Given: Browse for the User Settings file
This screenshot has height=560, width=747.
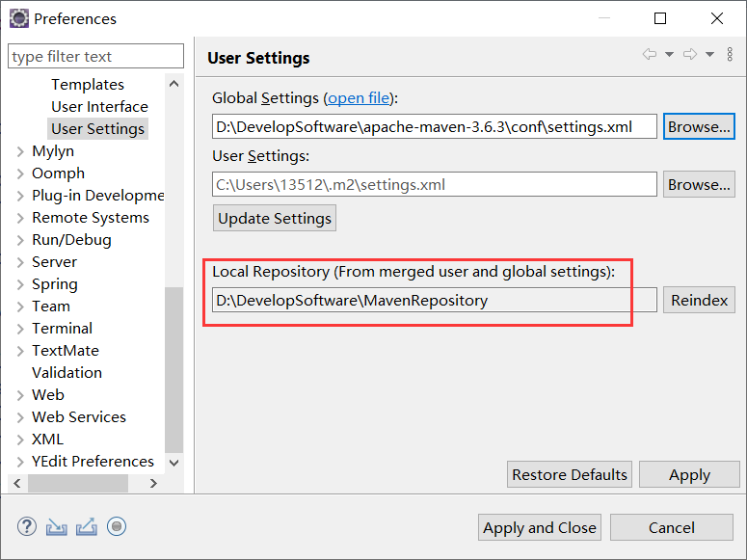Looking at the screenshot, I should coord(699,184).
